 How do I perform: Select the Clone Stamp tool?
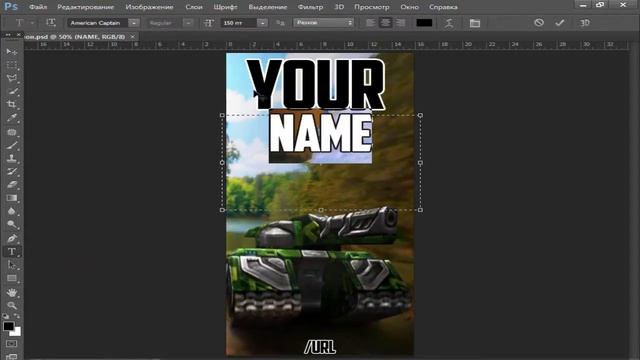click(12, 158)
